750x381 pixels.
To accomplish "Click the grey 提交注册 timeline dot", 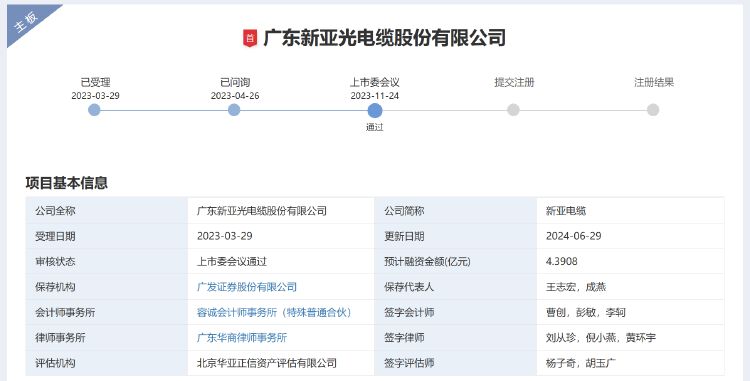I will click(513, 110).
